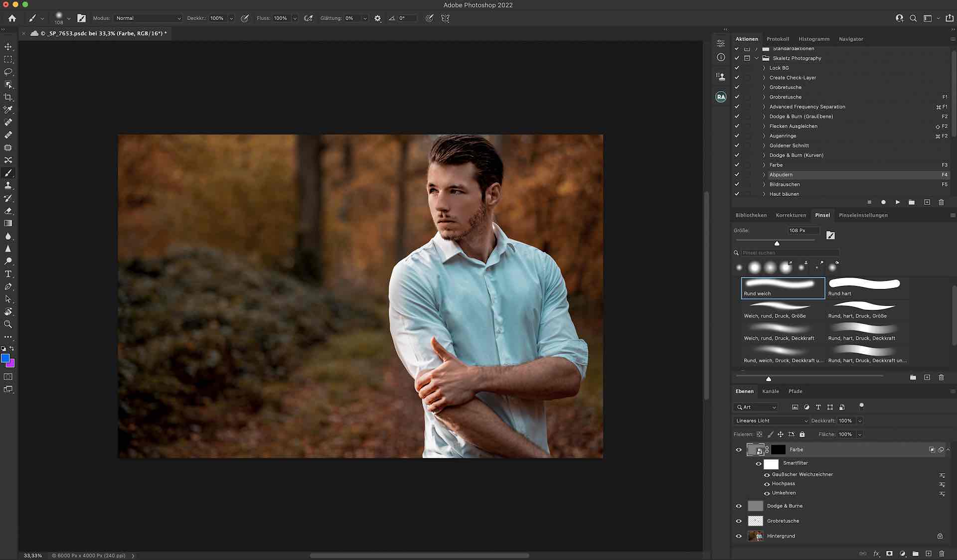Switch to the Pfade tab
This screenshot has width=957, height=560.
[x=795, y=391]
